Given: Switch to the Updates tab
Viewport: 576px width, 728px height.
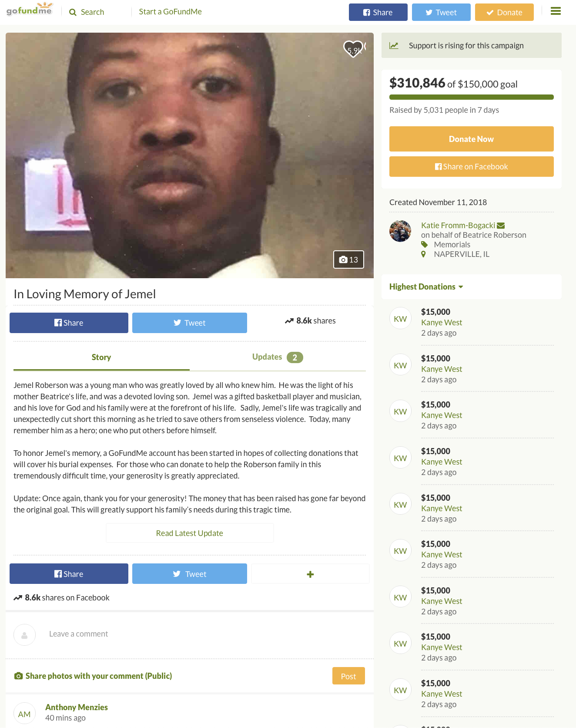Looking at the screenshot, I should (x=278, y=357).
